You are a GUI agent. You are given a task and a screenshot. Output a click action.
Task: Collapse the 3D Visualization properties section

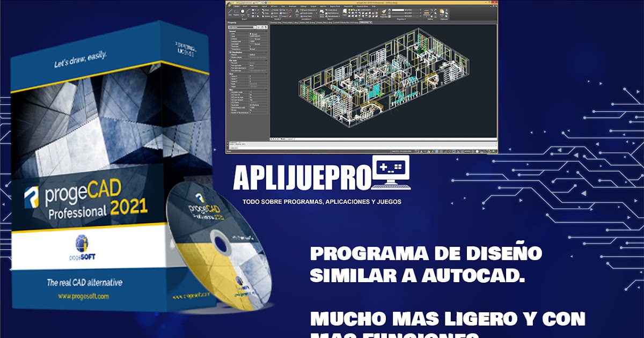[266, 52]
